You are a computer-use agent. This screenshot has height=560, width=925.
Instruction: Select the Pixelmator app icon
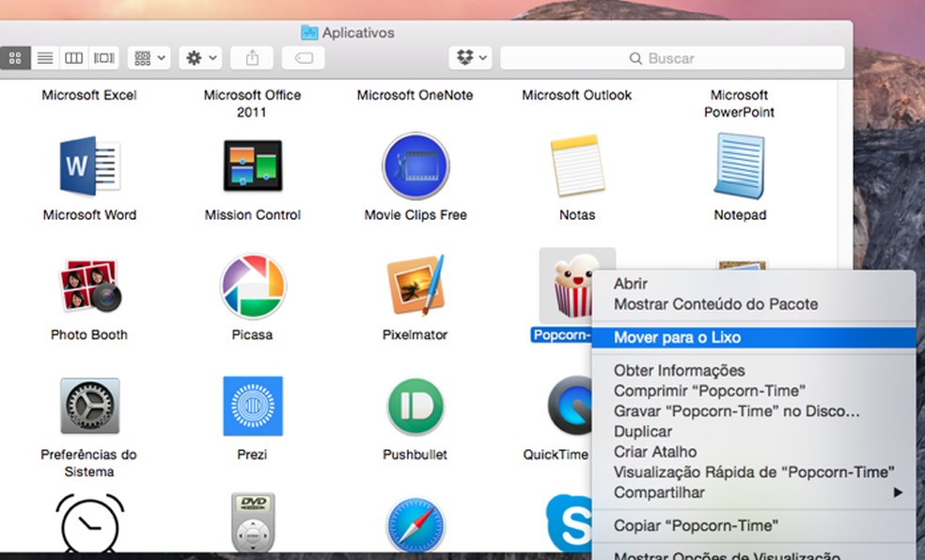(415, 286)
